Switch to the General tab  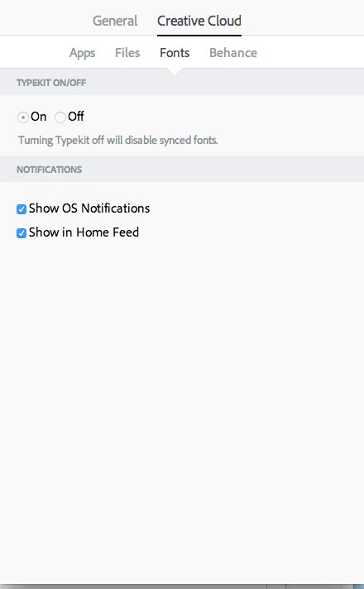pos(115,21)
